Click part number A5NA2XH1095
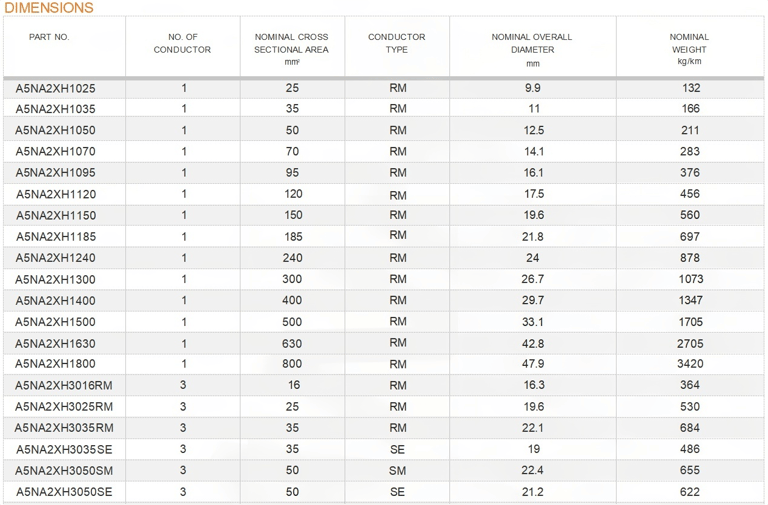Screen dimensions: 768x505 pyautogui.click(x=55, y=172)
